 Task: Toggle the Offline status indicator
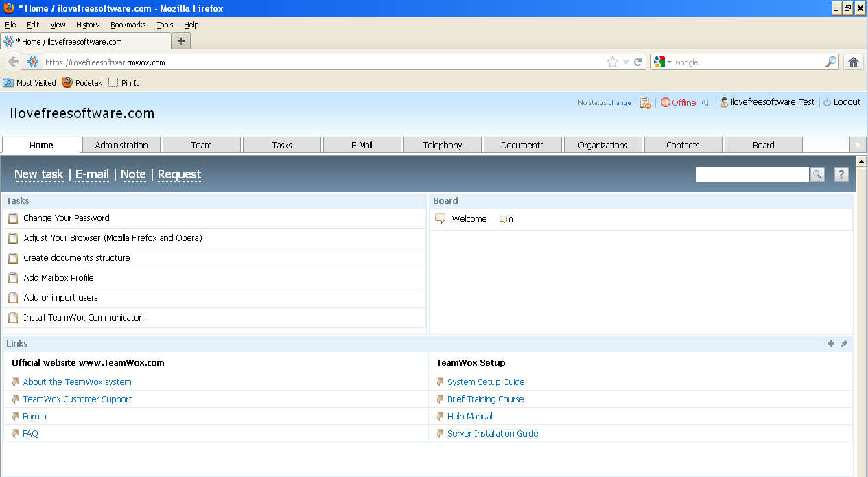678,102
